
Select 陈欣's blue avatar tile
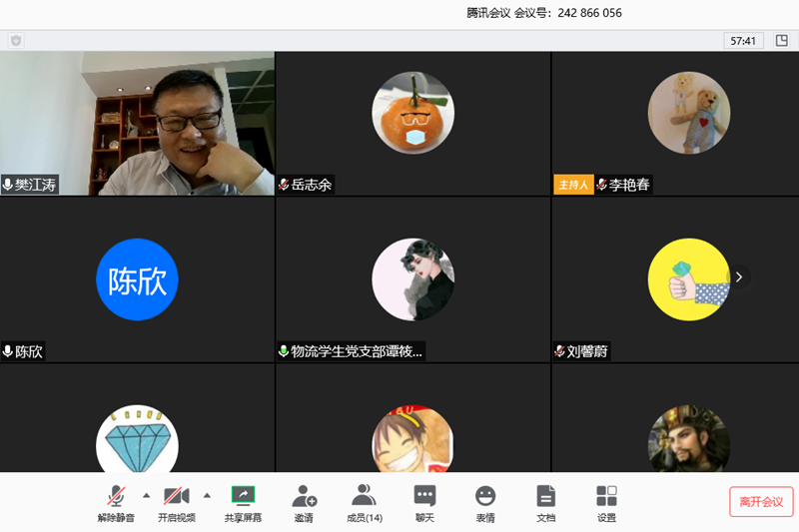[137, 279]
